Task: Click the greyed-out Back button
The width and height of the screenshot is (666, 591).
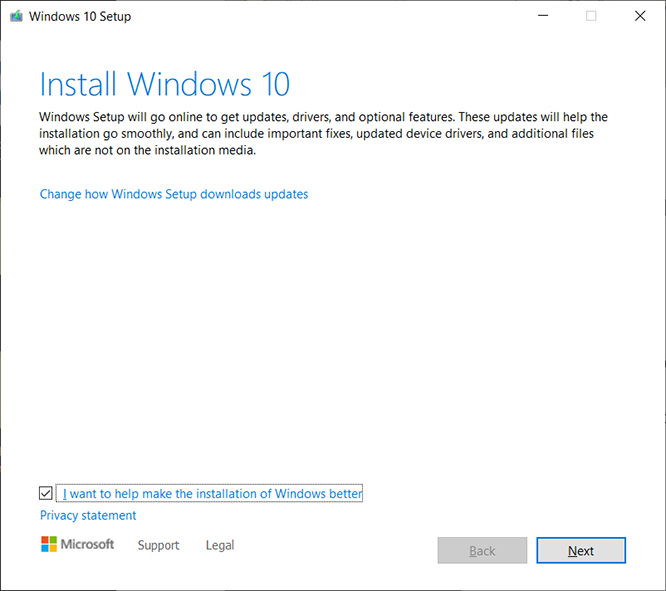Action: click(x=482, y=551)
